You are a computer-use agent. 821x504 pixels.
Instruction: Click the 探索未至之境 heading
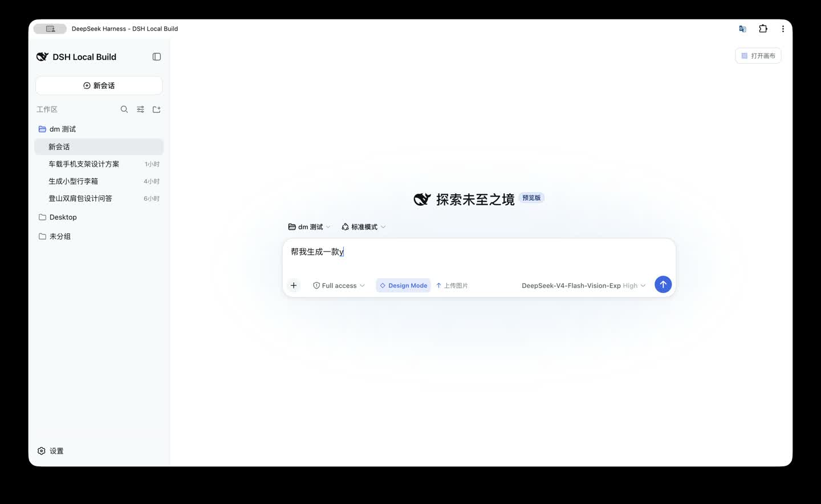pos(475,200)
